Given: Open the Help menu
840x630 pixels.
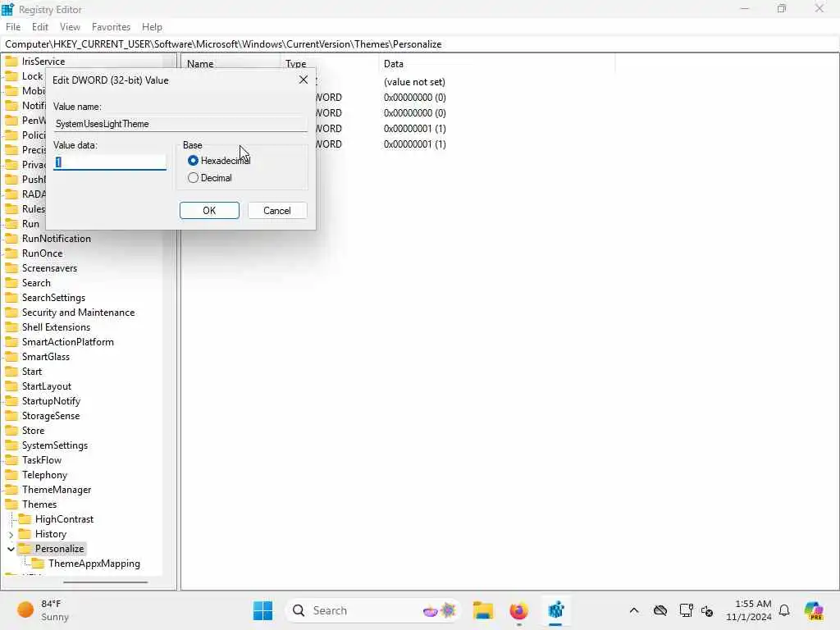Looking at the screenshot, I should [152, 27].
